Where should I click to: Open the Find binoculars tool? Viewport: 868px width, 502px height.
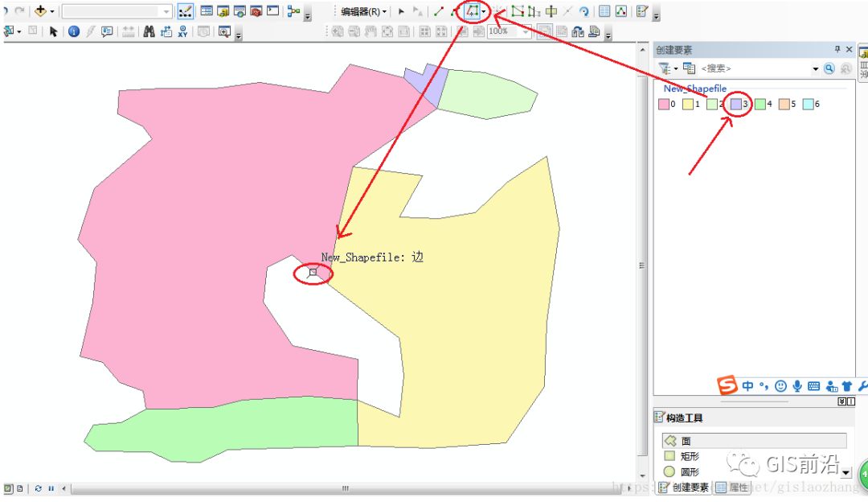pos(149,31)
